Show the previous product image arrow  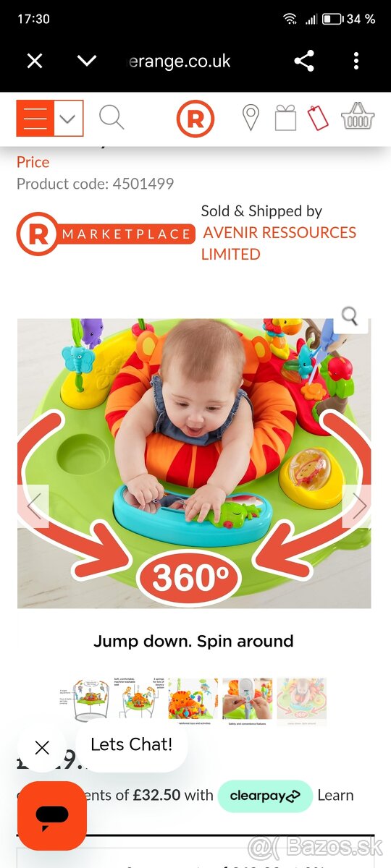(33, 506)
